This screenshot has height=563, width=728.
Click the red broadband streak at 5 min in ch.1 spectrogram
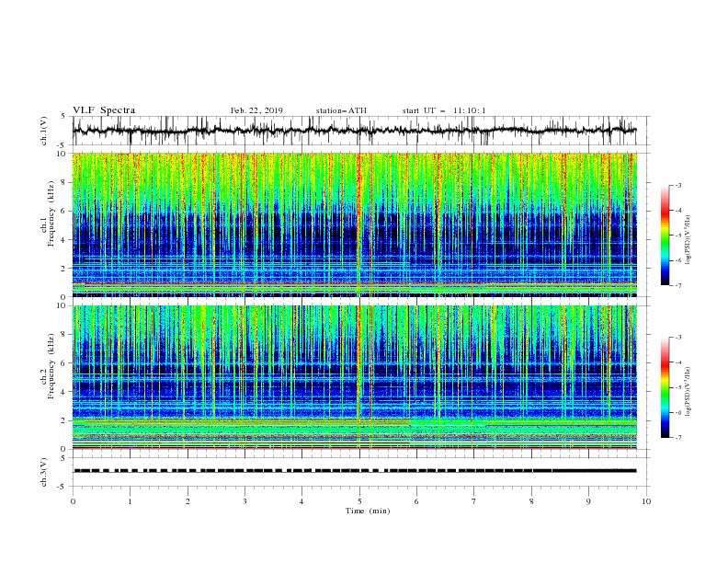(358, 224)
